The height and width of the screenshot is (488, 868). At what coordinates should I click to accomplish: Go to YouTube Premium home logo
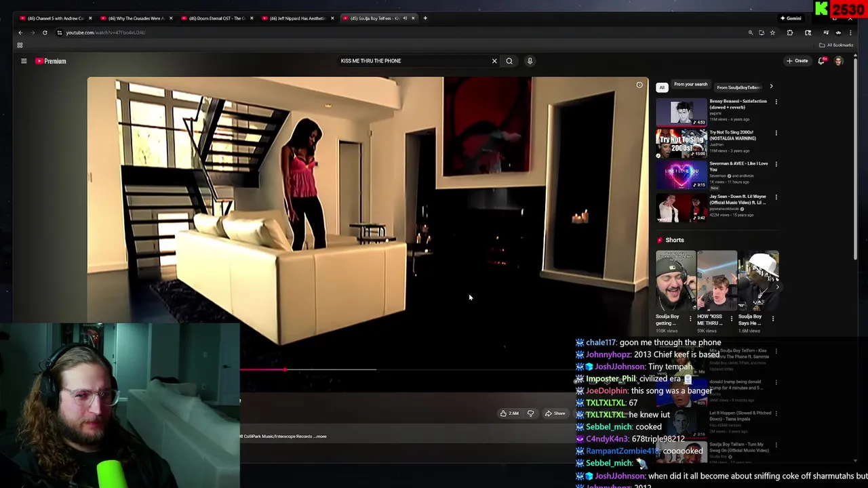(51, 61)
